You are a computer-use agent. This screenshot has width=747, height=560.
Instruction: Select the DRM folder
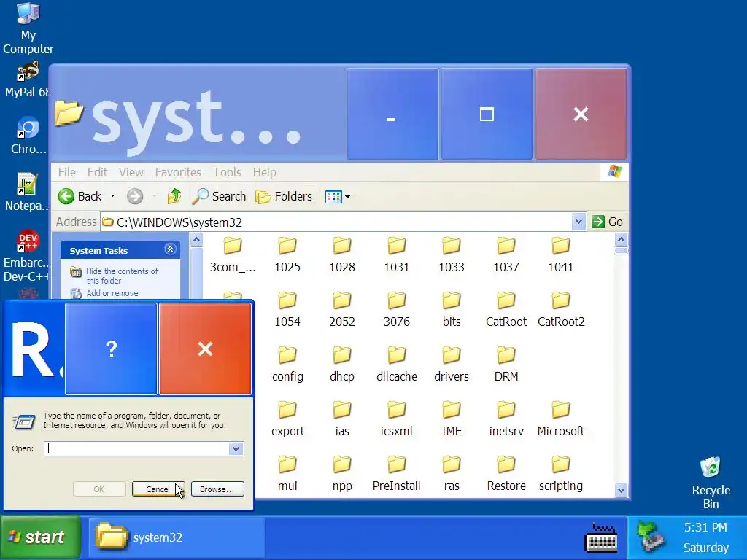pyautogui.click(x=506, y=365)
